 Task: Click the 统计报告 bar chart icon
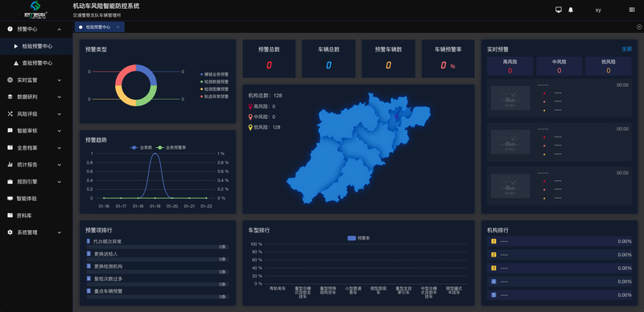coord(10,165)
